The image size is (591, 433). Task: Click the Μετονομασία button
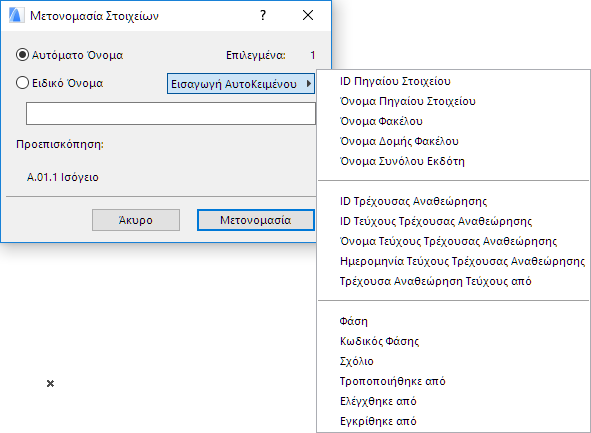(256, 220)
